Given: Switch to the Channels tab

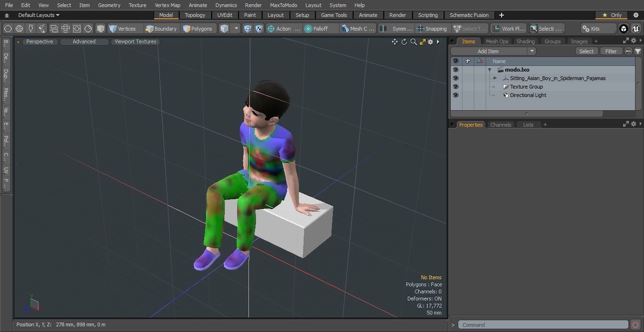Looking at the screenshot, I should tap(501, 125).
